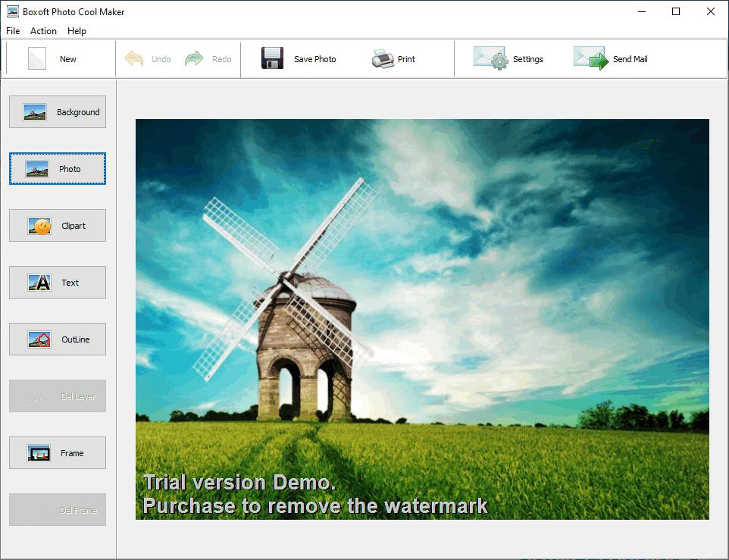Click the Boxoft app title icon
Screen dimensions: 729x560
point(13,11)
